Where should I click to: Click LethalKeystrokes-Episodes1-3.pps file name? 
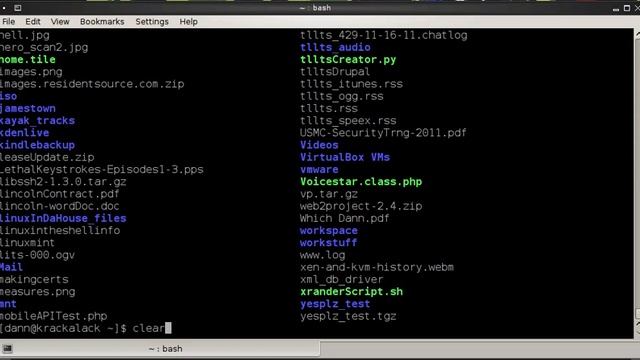(102, 170)
